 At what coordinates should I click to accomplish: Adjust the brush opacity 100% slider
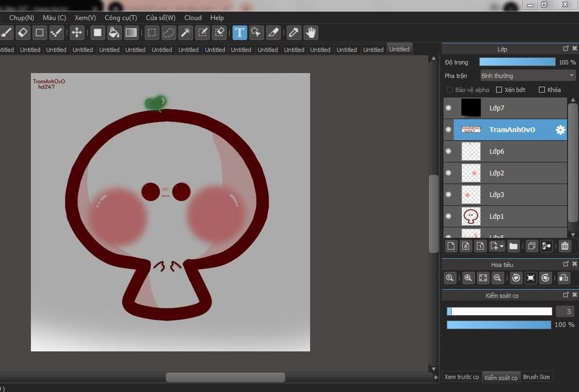[499, 325]
